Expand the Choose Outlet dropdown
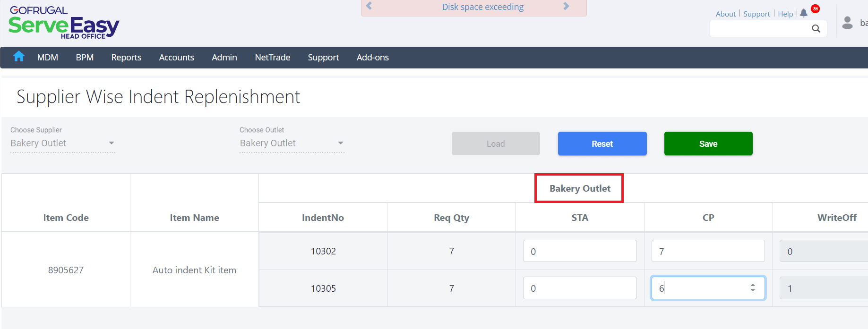The height and width of the screenshot is (329, 868). pos(340,143)
